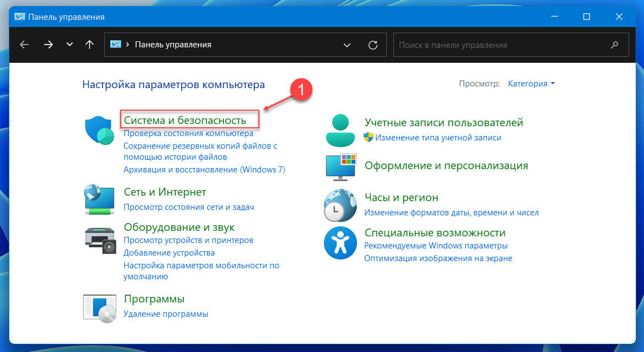This screenshot has width=644, height=352.
Task: Open Специальные возможности category
Action: [x=435, y=232]
